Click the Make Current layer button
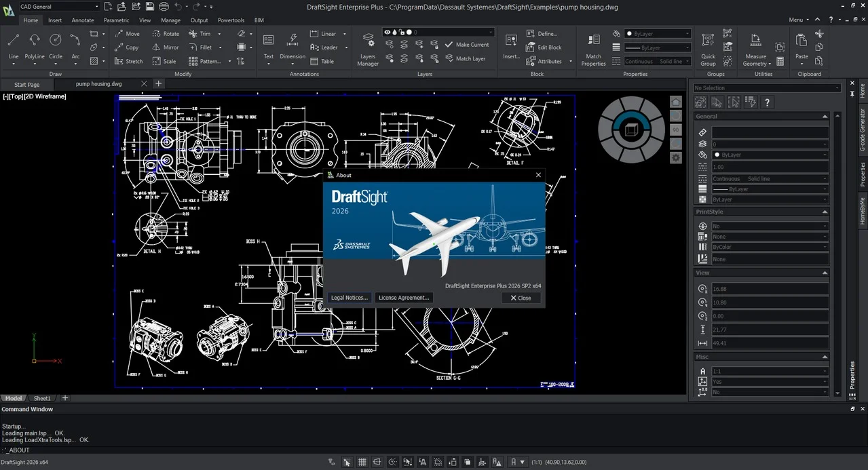 click(x=467, y=45)
